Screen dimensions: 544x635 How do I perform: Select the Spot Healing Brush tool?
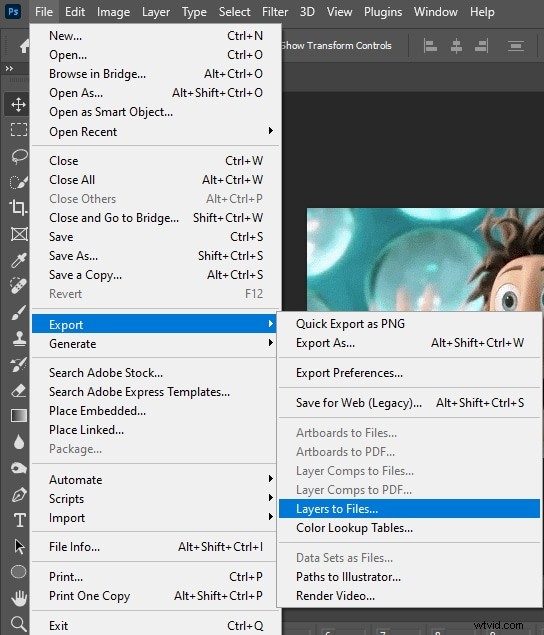(19, 286)
